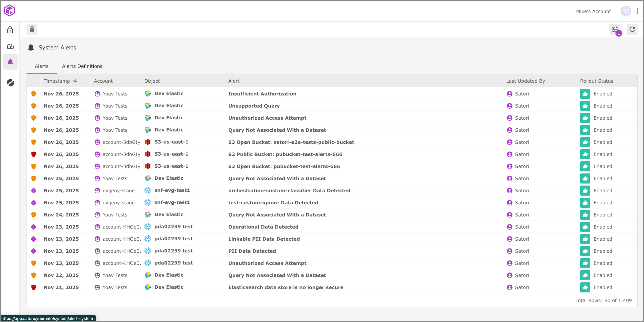Toggle rollout thumbs-up for Insufficient Authorization alert
Image resolution: width=644 pixels, height=322 pixels.
coord(585,94)
